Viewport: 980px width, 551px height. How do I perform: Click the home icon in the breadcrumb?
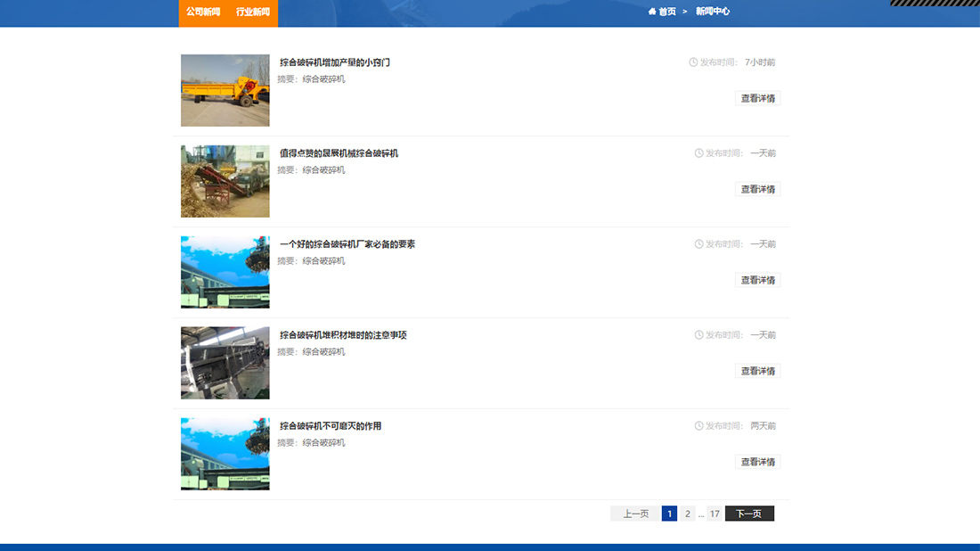click(x=651, y=12)
